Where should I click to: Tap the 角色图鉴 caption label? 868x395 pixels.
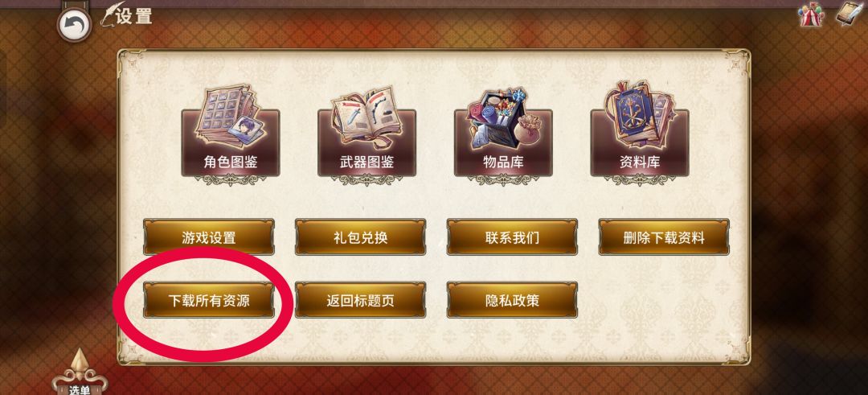pyautogui.click(x=231, y=162)
